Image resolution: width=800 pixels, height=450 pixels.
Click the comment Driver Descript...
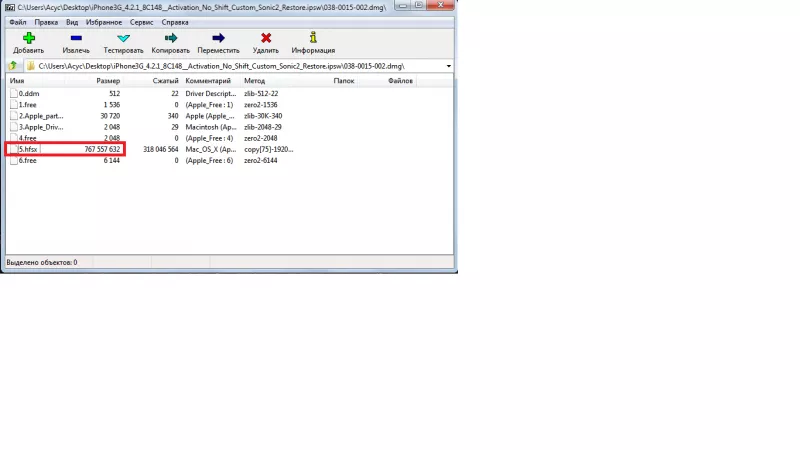211,94
